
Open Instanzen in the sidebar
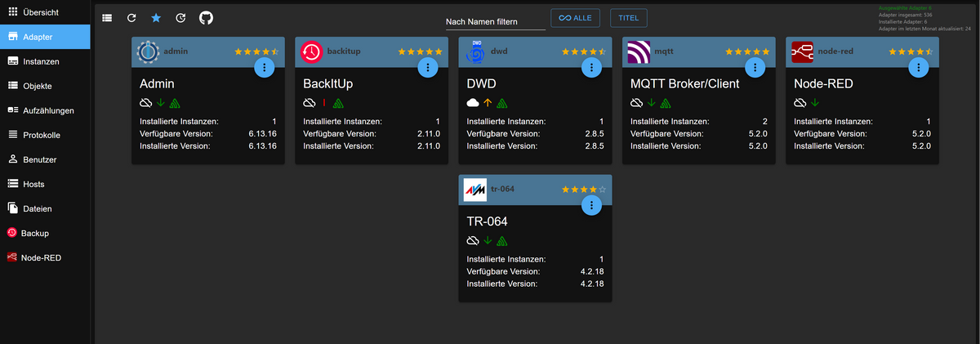click(x=45, y=61)
